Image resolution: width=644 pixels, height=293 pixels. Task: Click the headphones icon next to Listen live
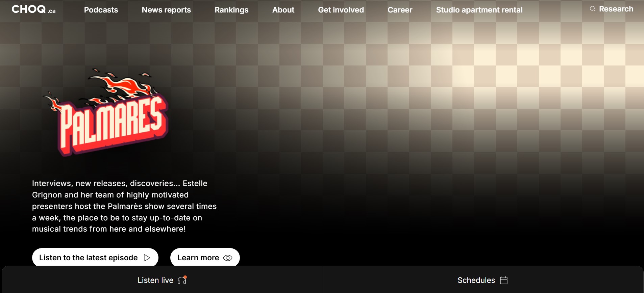182,280
